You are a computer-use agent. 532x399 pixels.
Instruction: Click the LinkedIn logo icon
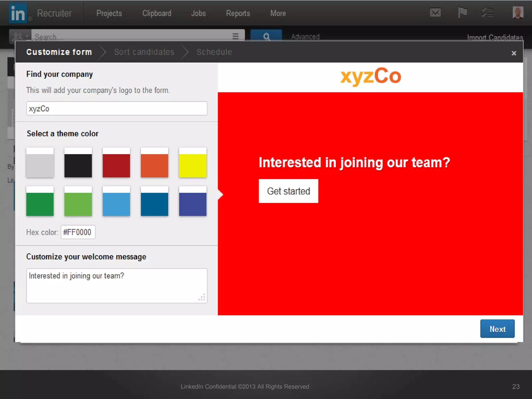[18, 13]
